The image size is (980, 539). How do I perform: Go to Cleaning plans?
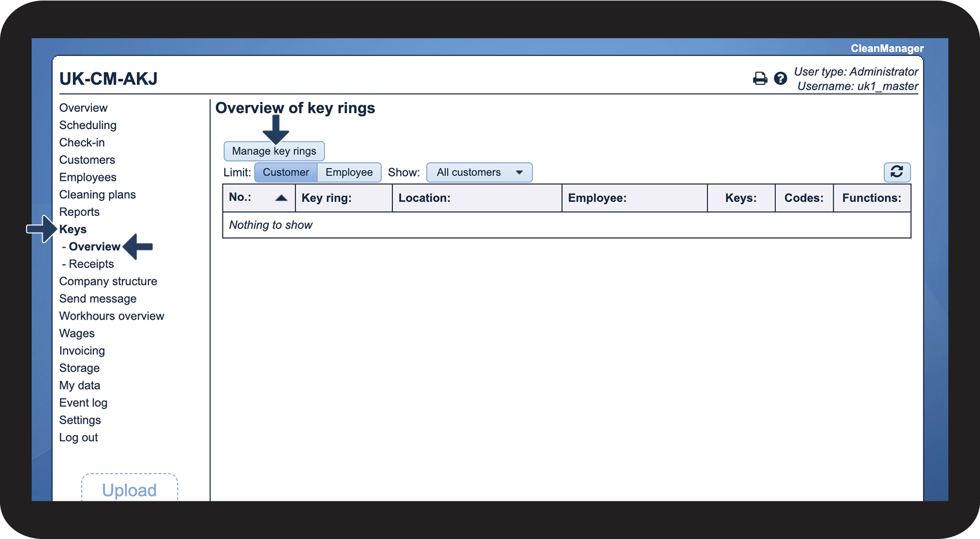pyautogui.click(x=98, y=194)
